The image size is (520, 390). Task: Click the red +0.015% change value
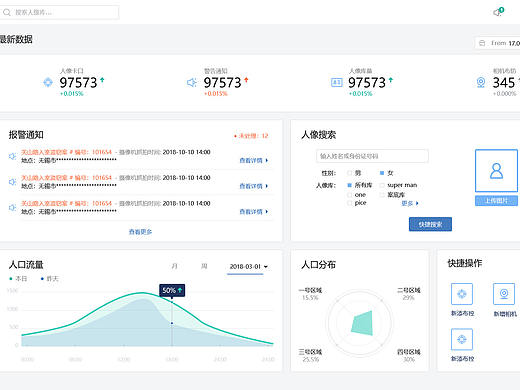click(x=216, y=94)
